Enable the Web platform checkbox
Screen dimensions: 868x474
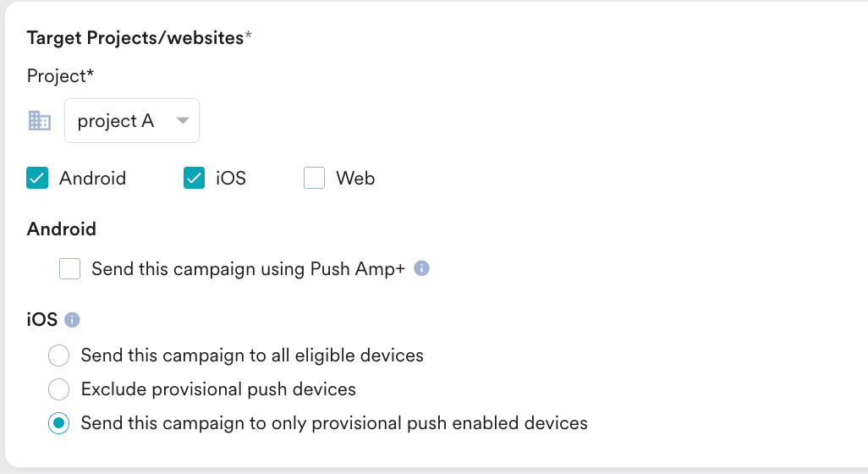(314, 179)
